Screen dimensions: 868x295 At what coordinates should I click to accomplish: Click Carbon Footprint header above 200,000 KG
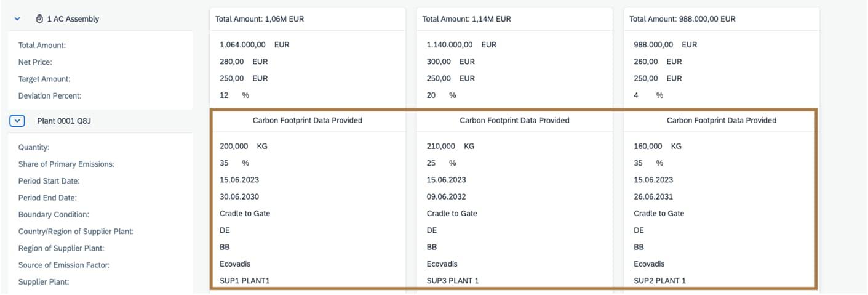[308, 121]
